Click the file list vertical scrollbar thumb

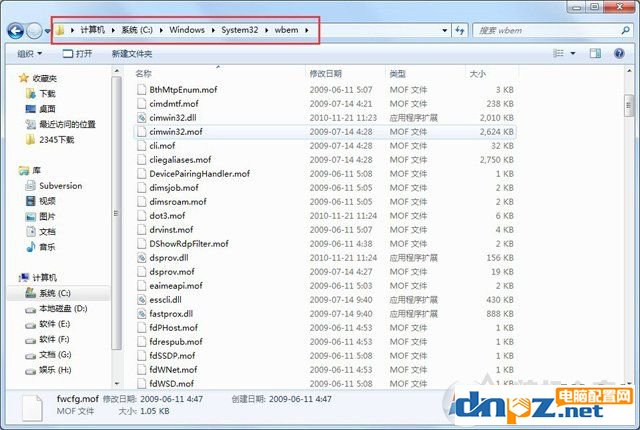pyautogui.click(x=629, y=106)
